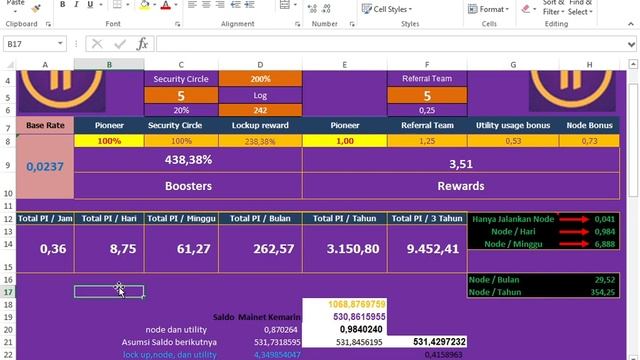Screen dimensions: 640x360
Task: Select the Boosters total 438,38% cell
Action: click(x=188, y=160)
